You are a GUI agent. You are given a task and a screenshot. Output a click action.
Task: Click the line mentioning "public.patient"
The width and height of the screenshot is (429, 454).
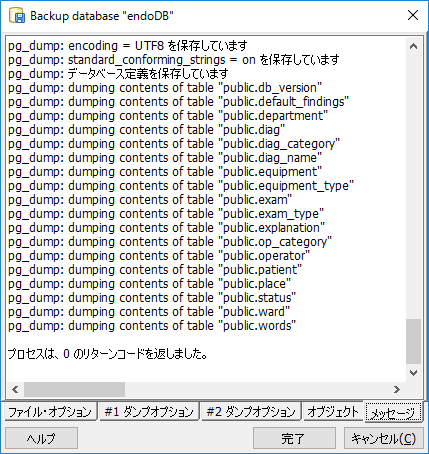pos(155,270)
